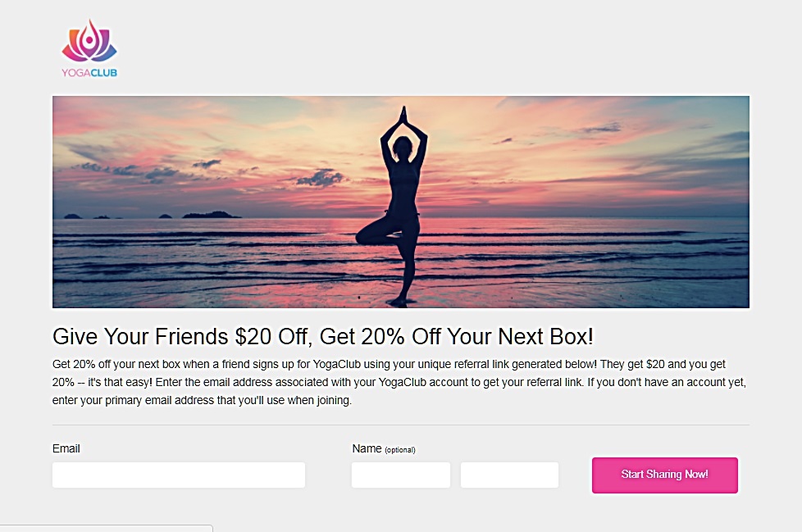802x532 pixels.
Task: Click the meditating figure inside the lotus logo
Action: (x=89, y=40)
